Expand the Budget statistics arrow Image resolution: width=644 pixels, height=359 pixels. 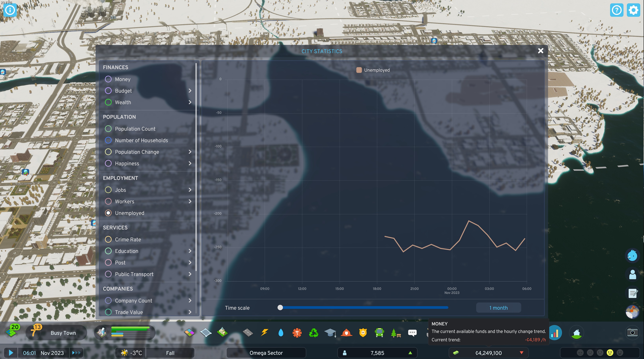click(190, 91)
